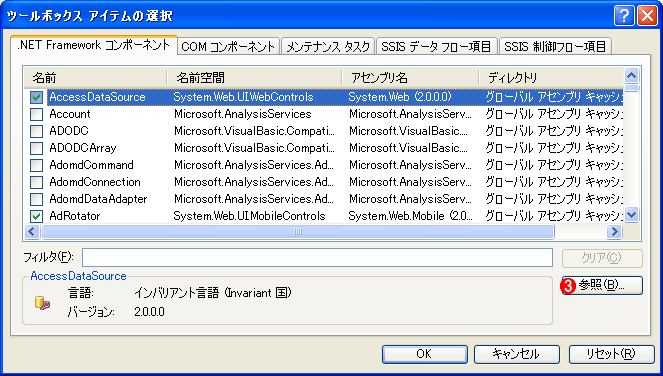This screenshot has width=663, height=376.
Task: Click the horizontal scroll left arrow
Action: click(x=32, y=231)
